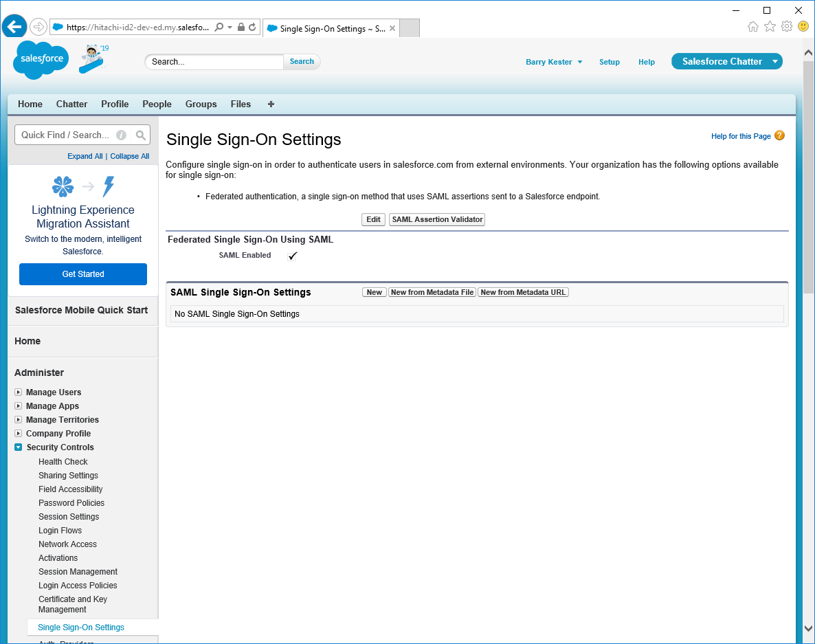The image size is (815, 644).
Task: Expand the Manage Users tree node
Action: (x=19, y=392)
